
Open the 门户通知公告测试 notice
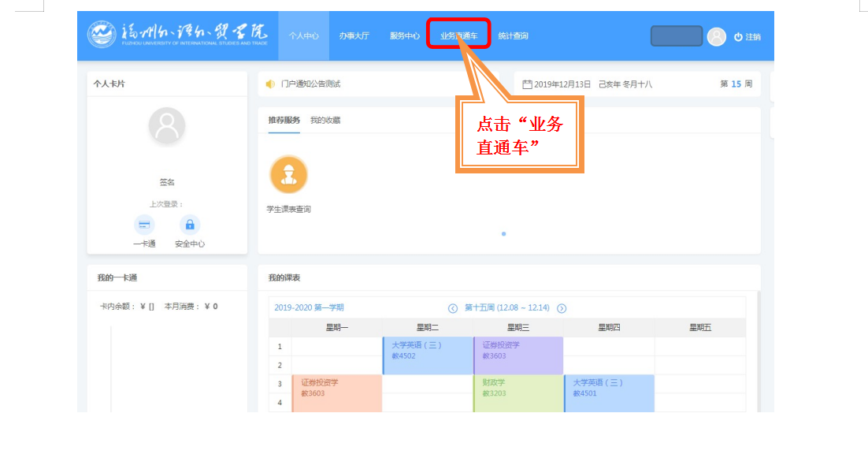(x=310, y=84)
